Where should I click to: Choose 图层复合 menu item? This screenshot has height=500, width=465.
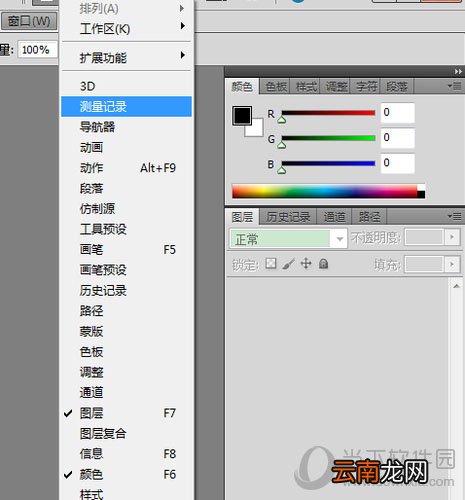point(126,433)
